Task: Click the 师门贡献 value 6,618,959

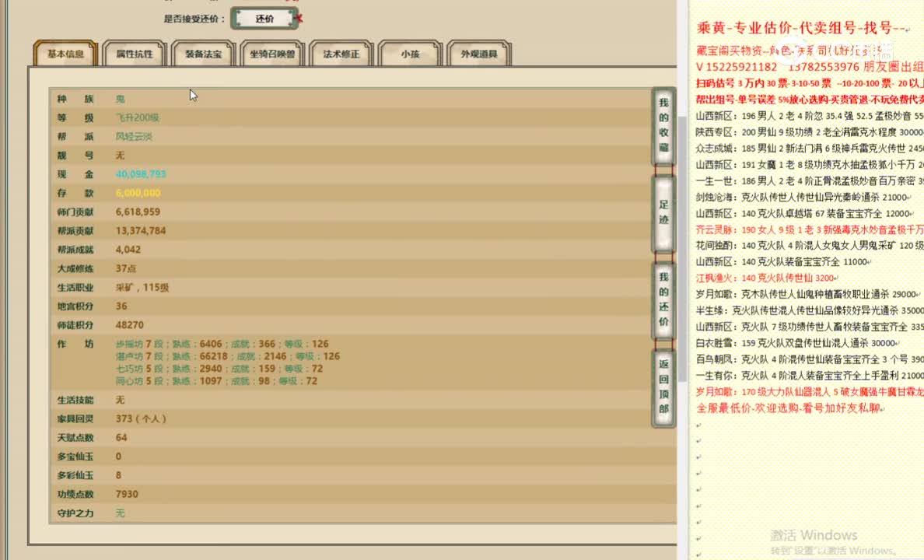Action: (x=138, y=212)
